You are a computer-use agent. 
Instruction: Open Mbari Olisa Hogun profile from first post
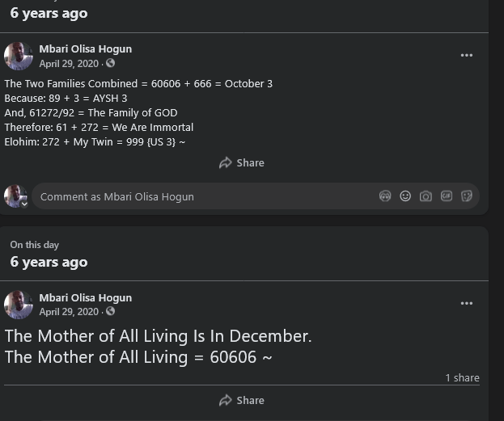coord(85,49)
